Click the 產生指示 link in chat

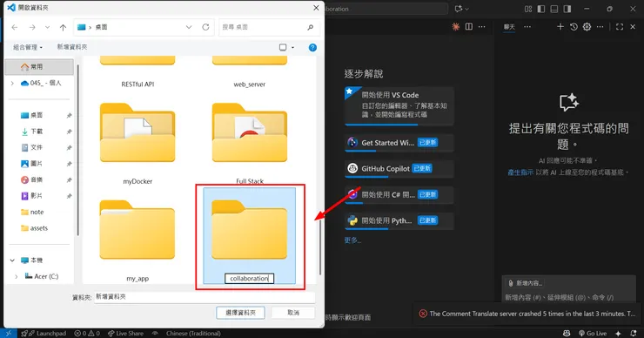[520, 172]
